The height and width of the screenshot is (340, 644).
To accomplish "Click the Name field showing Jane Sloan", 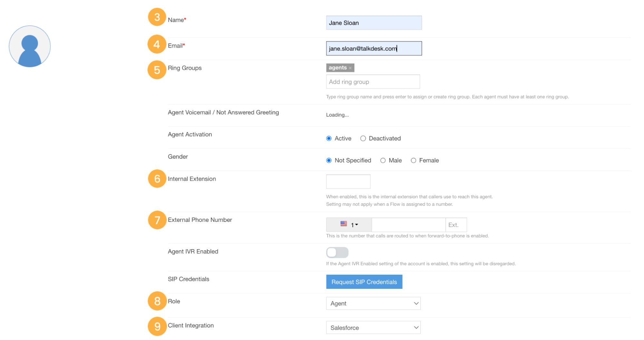I will 373,23.
